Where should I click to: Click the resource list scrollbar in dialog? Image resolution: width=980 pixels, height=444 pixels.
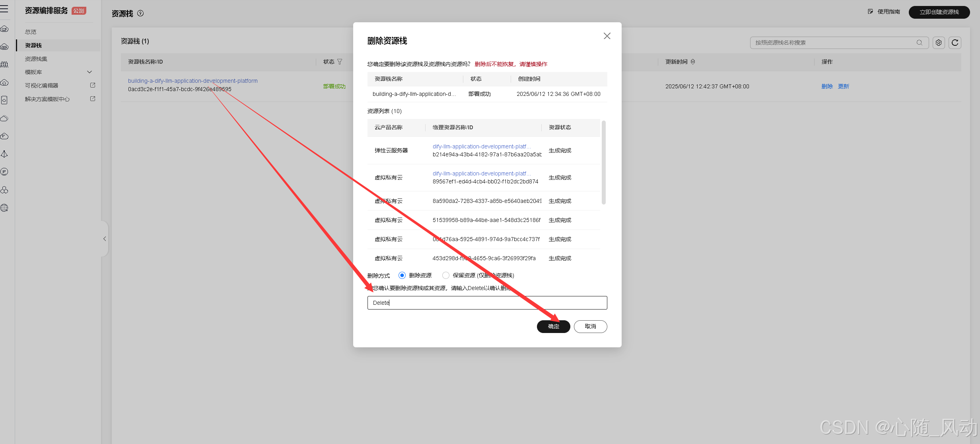[x=603, y=163]
